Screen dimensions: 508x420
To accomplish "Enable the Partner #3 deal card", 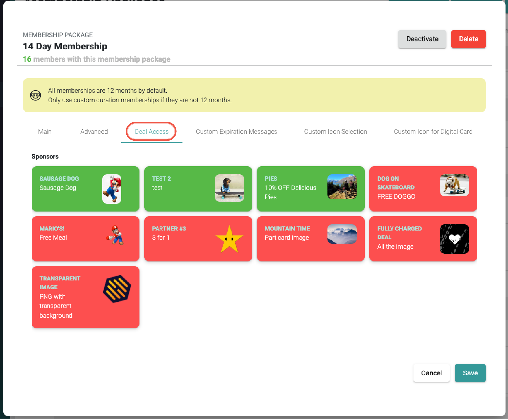I will point(198,239).
